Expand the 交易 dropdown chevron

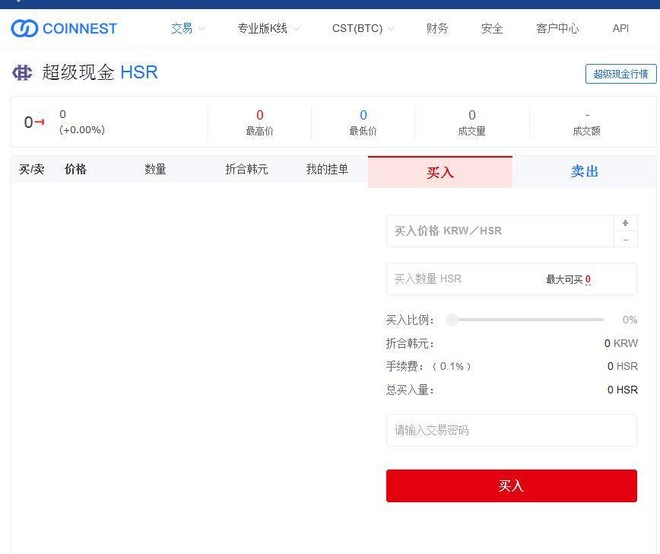tap(202, 29)
